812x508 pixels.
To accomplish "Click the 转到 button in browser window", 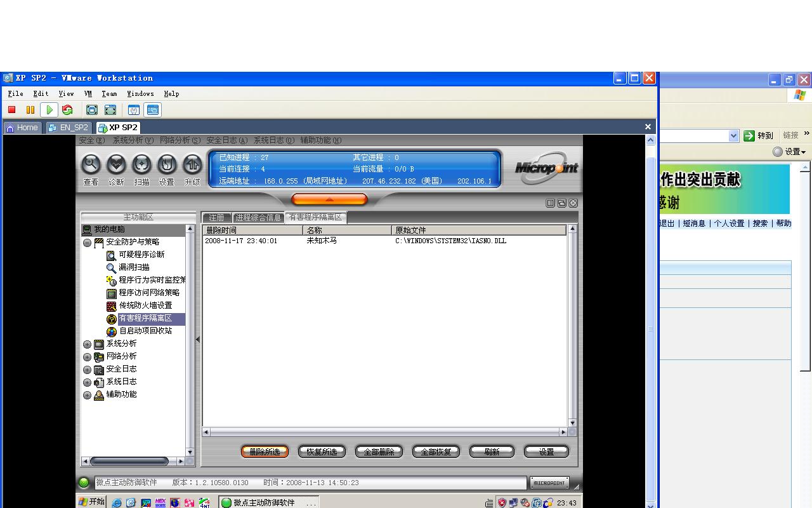I will [x=759, y=135].
